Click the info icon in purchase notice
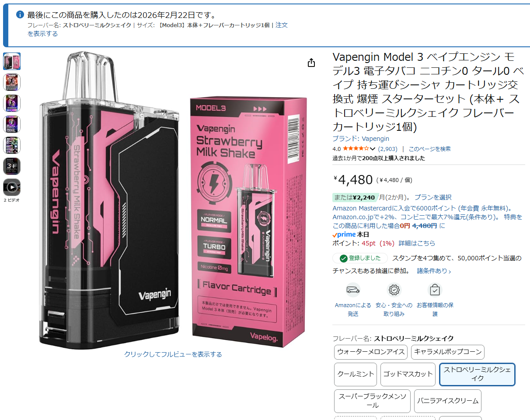 click(20, 14)
